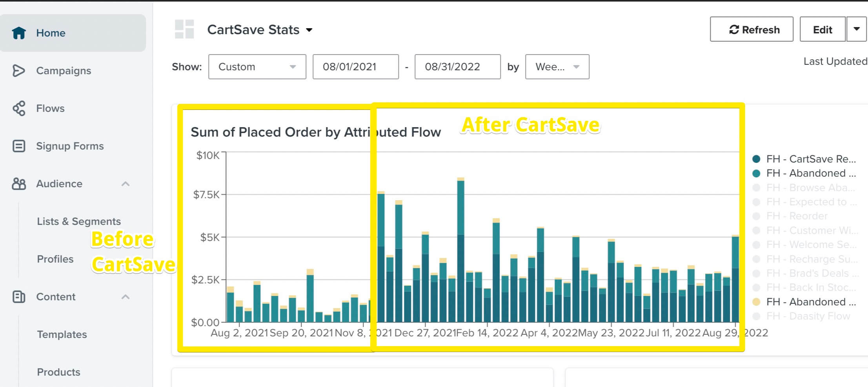Click the yellow FH - Abandoned legend swatch

(x=756, y=302)
